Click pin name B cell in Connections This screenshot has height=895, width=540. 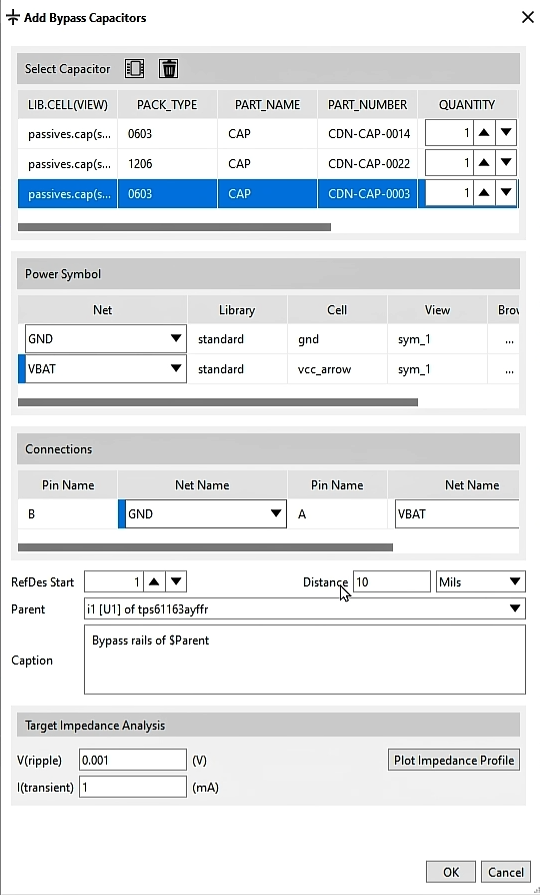pyautogui.click(x=67, y=514)
